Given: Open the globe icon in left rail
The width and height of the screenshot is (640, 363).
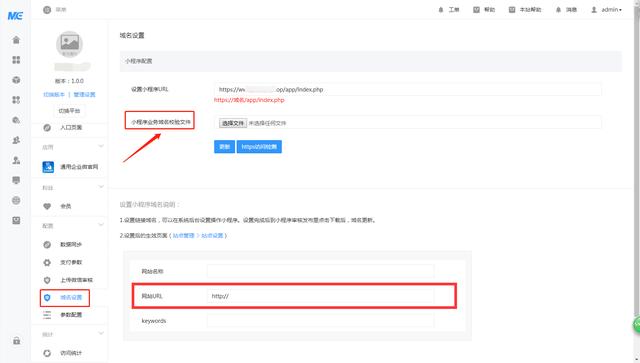Looking at the screenshot, I should [16, 200].
